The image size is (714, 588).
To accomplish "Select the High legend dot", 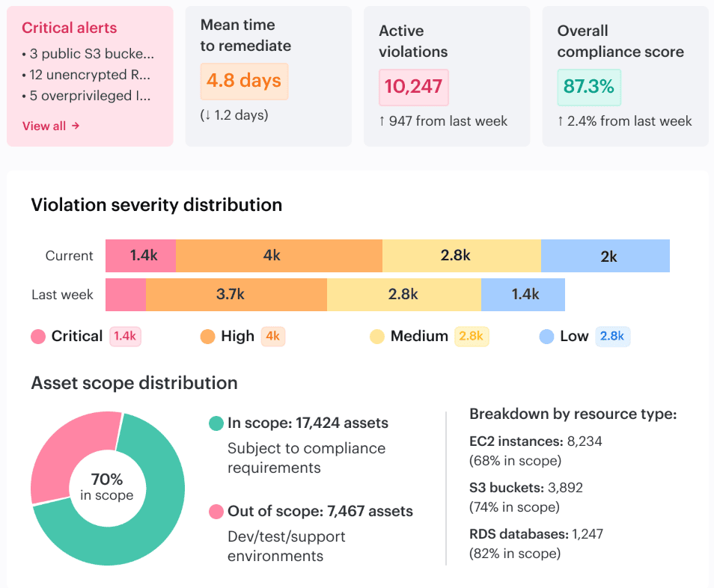I will click(x=207, y=337).
